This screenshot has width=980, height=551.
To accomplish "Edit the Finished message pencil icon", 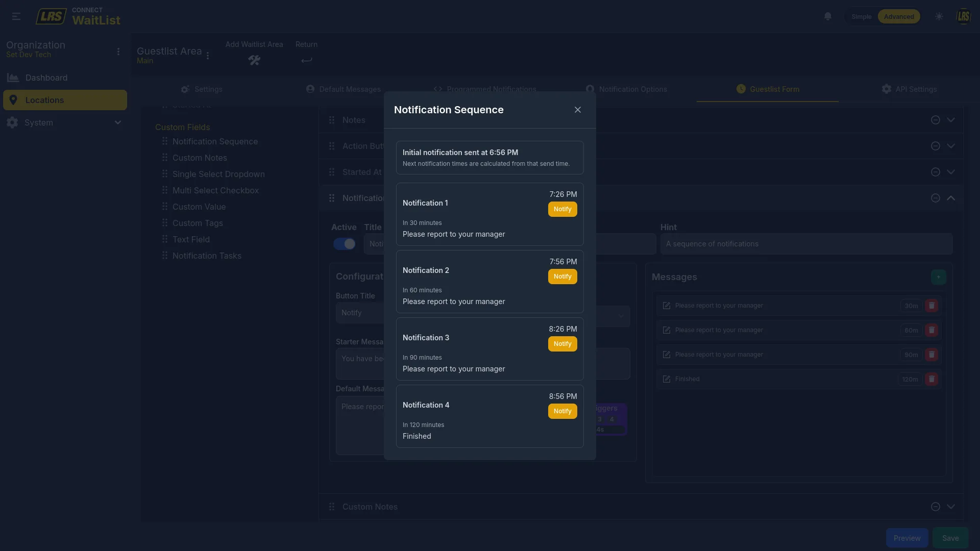I will pos(667,379).
